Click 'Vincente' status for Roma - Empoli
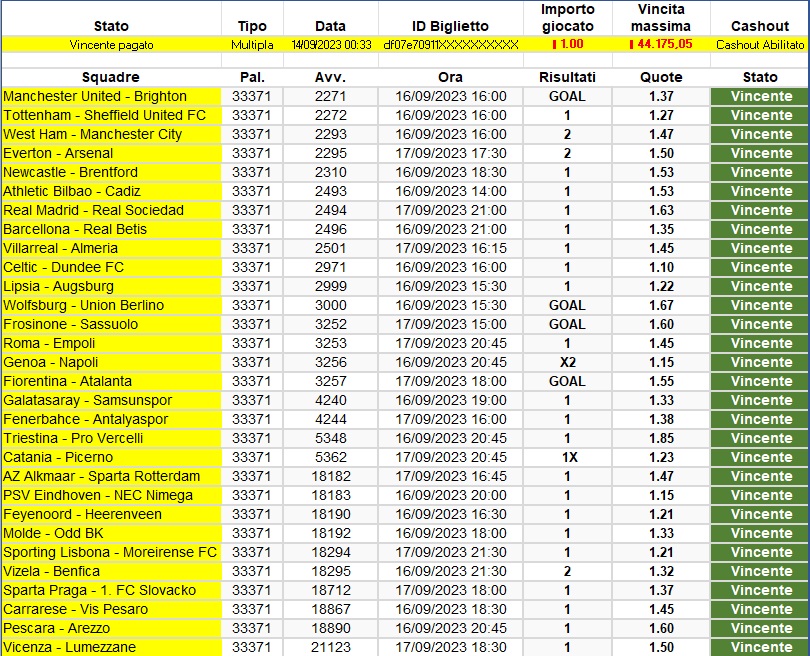 760,344
